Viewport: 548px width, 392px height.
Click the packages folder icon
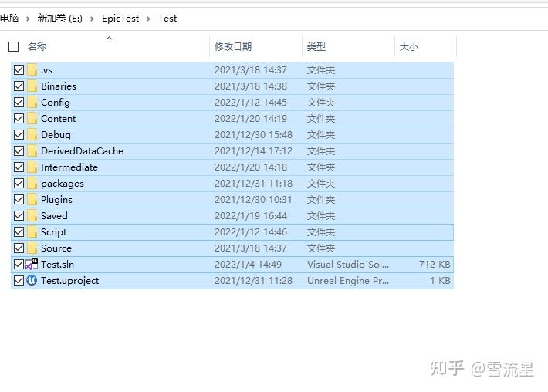click(x=32, y=184)
